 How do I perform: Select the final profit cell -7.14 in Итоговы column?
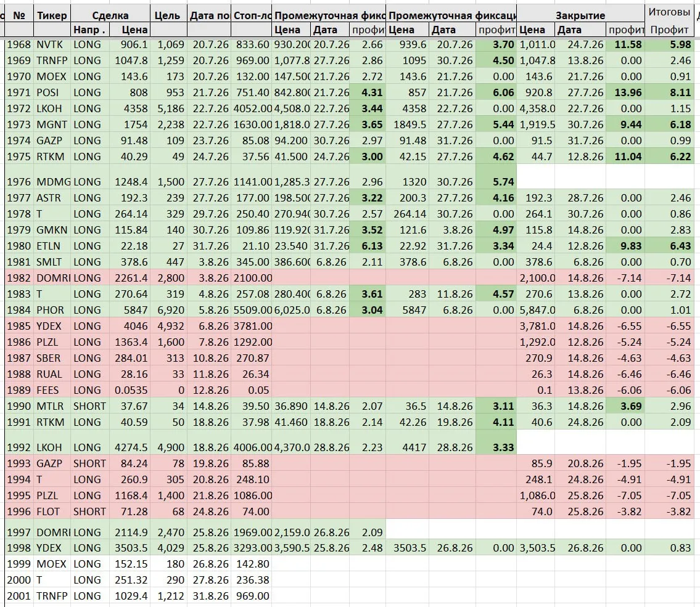click(x=669, y=279)
